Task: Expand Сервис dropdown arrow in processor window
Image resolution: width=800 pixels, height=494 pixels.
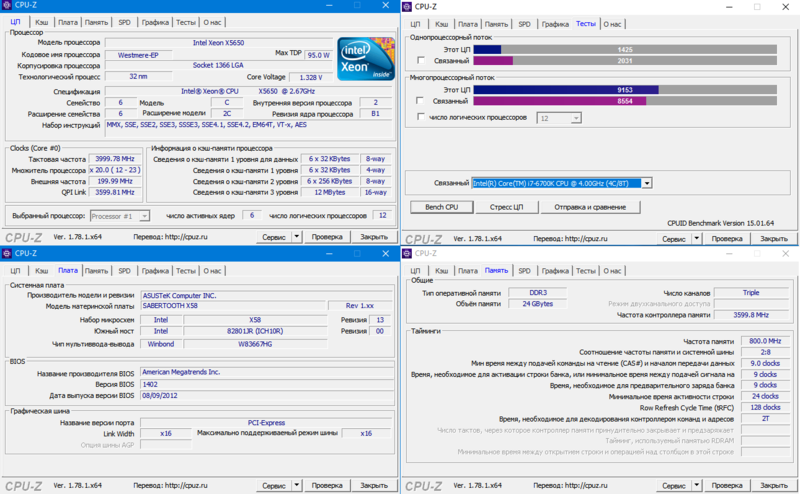Action: [297, 238]
